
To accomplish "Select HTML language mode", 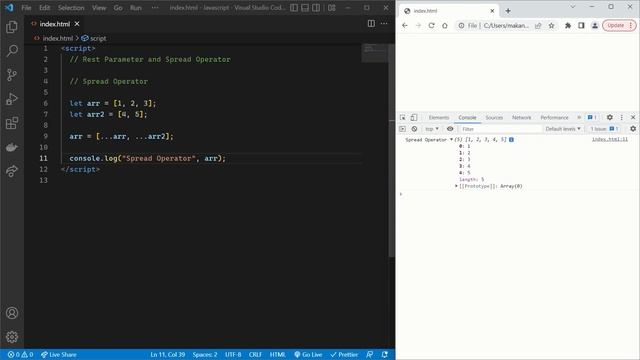I will 278,355.
